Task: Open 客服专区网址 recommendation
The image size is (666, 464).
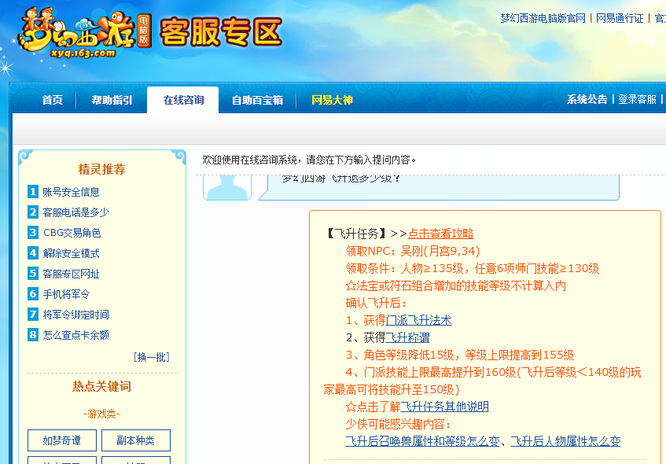Action: pos(71,274)
